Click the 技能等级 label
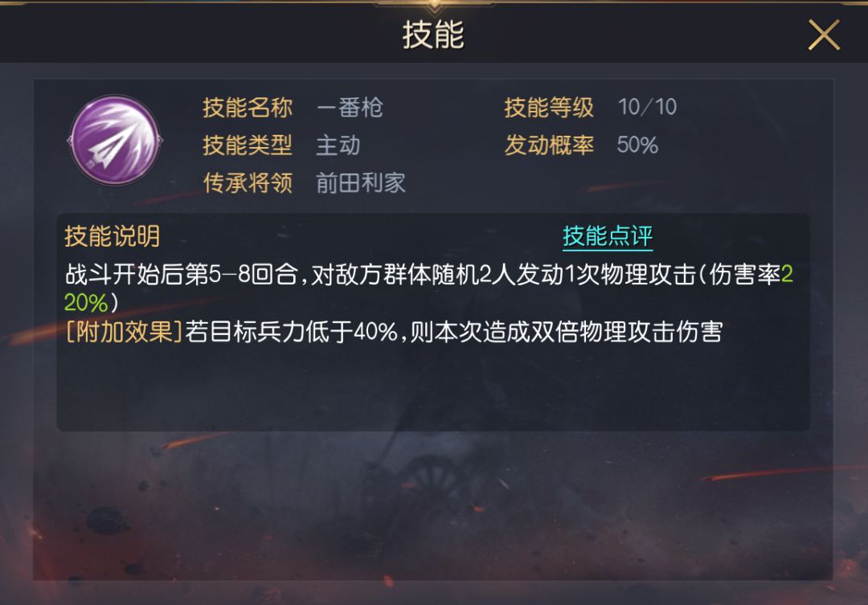The height and width of the screenshot is (605, 868). click(549, 108)
